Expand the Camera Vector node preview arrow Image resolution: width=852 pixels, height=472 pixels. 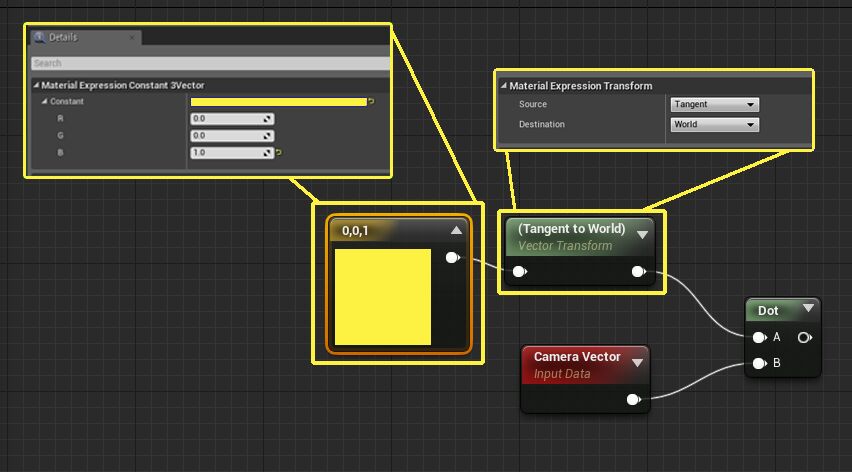(x=637, y=363)
